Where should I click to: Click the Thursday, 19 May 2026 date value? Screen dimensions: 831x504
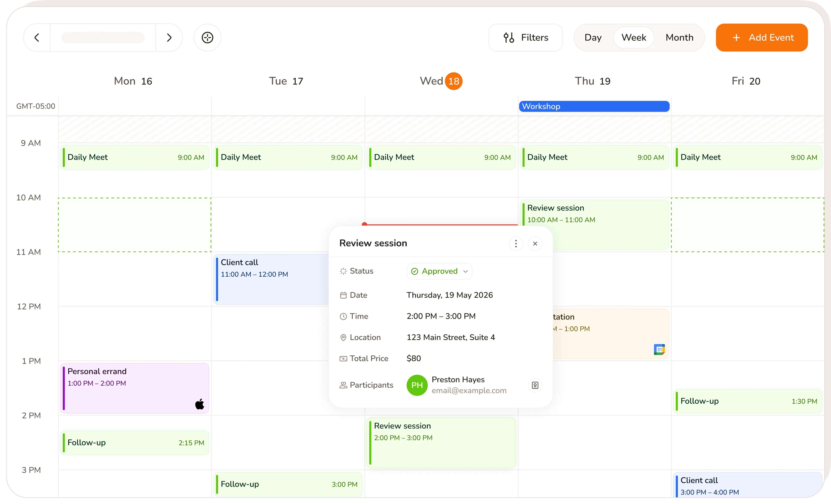449,295
